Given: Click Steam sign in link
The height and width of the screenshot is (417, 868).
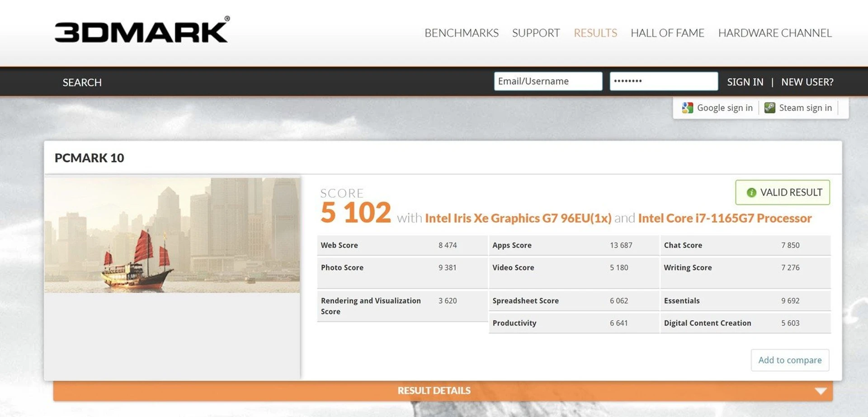Looking at the screenshot, I should coord(805,108).
